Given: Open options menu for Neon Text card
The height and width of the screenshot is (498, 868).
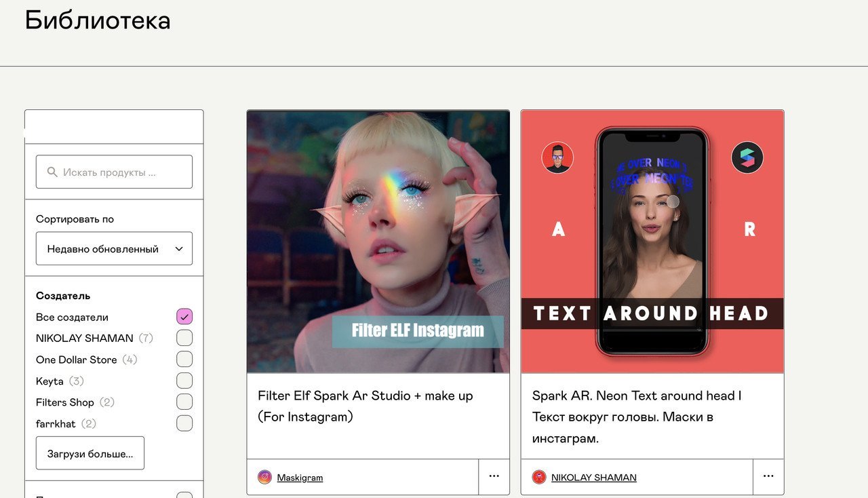Looking at the screenshot, I should tap(768, 476).
